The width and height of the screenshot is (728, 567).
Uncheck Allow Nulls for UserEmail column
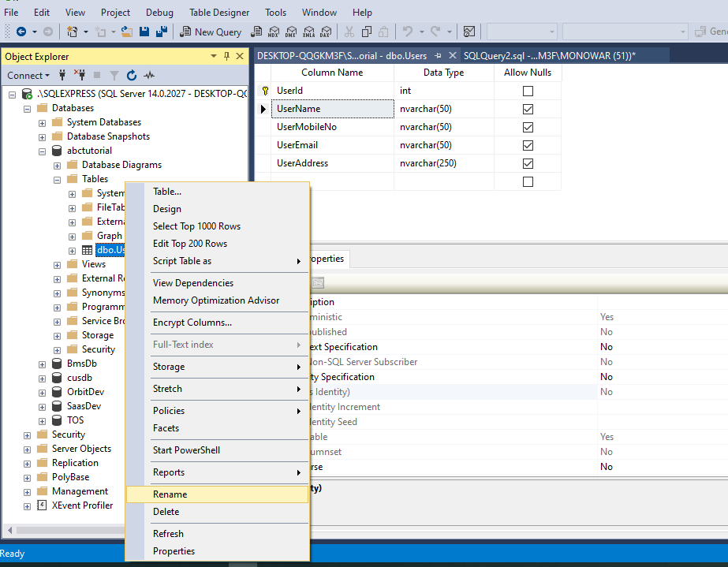[528, 145]
